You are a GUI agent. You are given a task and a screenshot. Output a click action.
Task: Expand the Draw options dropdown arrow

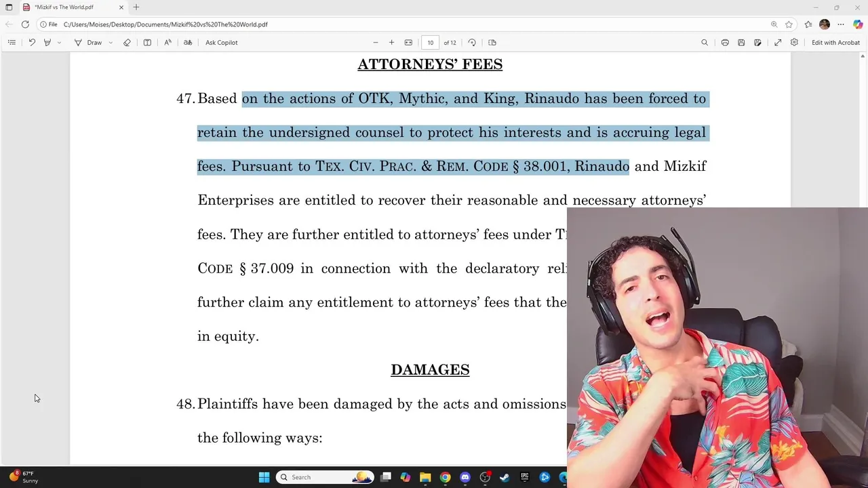111,42
